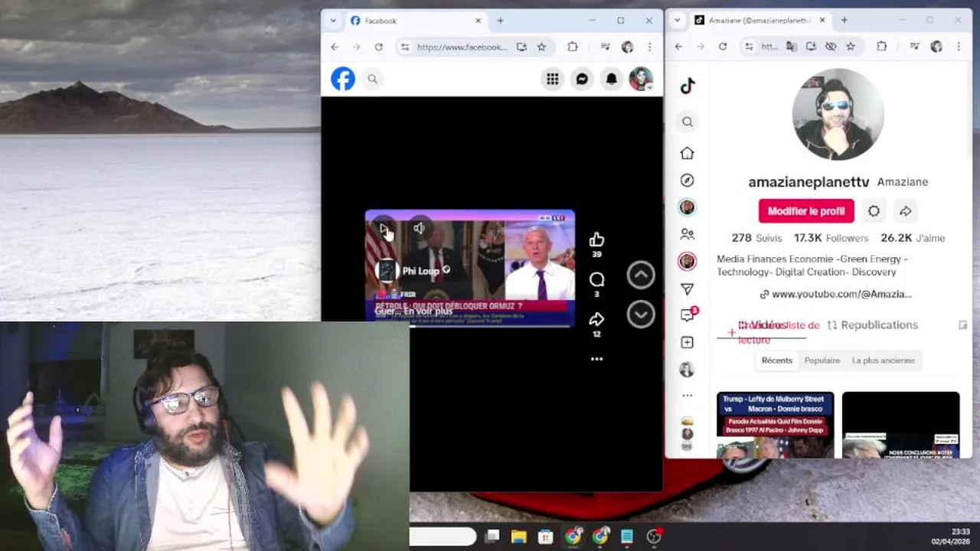980x551 pixels.
Task: Click the Facebook logo home icon
Action: (343, 79)
